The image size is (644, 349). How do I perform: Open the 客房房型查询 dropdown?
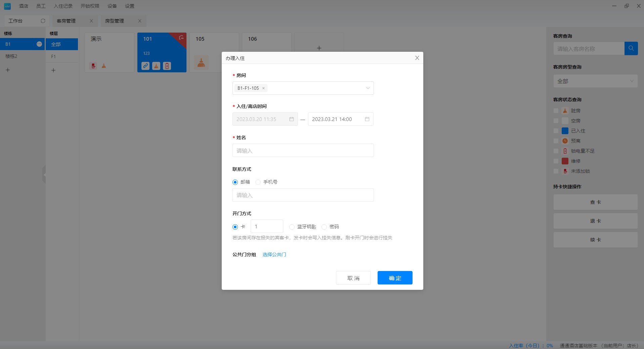[595, 81]
